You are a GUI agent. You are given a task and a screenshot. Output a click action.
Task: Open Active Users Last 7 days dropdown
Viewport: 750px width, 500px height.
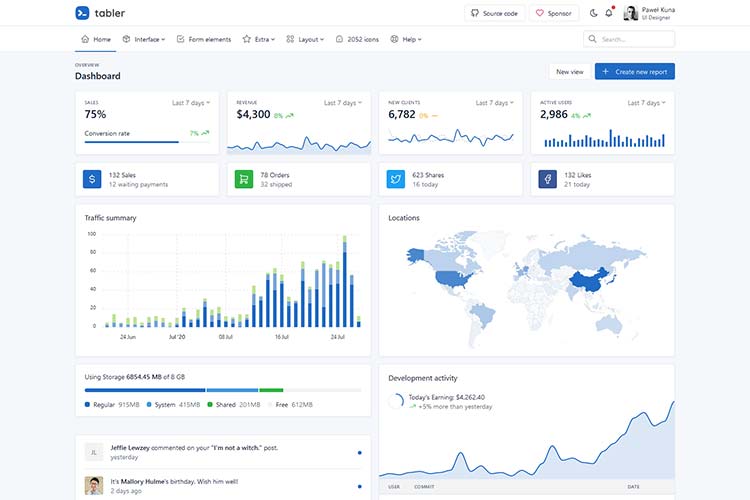[647, 103]
